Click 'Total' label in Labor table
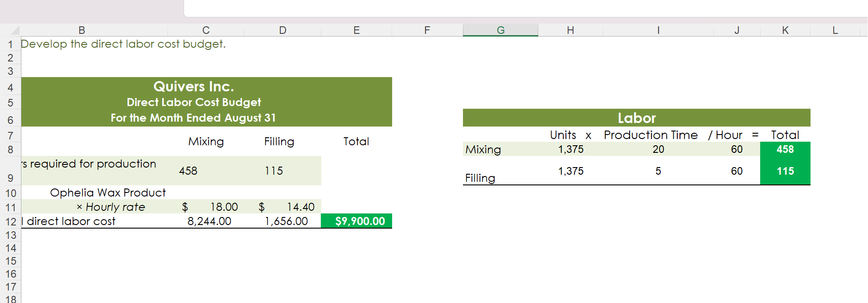868x303 pixels. click(x=785, y=135)
